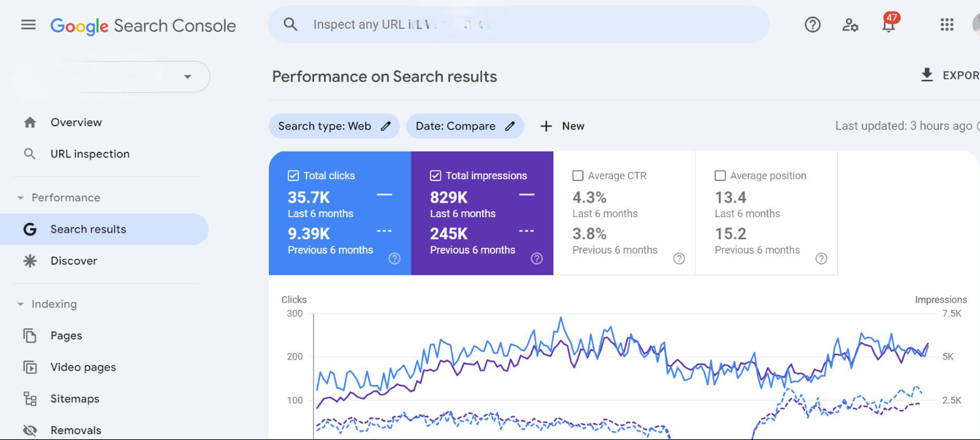Collapse the Performance section
Screen dimensions: 980x440
[x=20, y=198]
